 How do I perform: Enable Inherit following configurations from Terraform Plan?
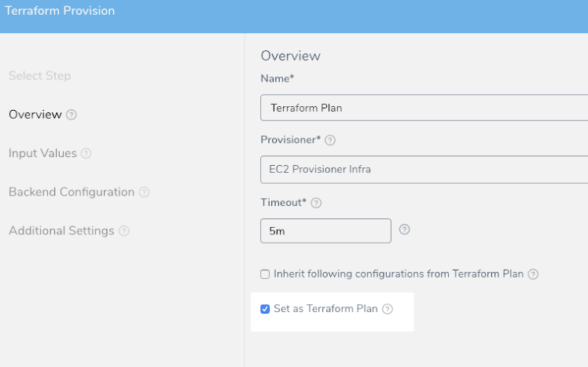pos(265,274)
